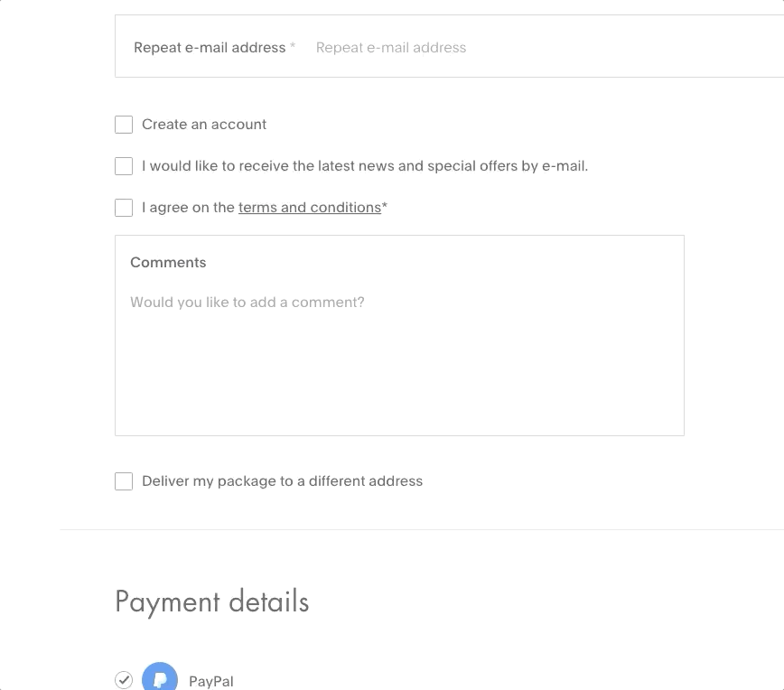This screenshot has width=784, height=690.
Task: Click the 'Would you like to add a comment?' placeholder
Action: click(x=247, y=302)
